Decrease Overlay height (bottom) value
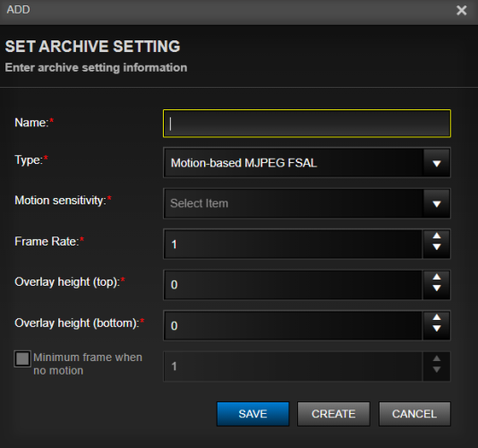Image resolution: width=478 pixels, height=448 pixels. 437,328
